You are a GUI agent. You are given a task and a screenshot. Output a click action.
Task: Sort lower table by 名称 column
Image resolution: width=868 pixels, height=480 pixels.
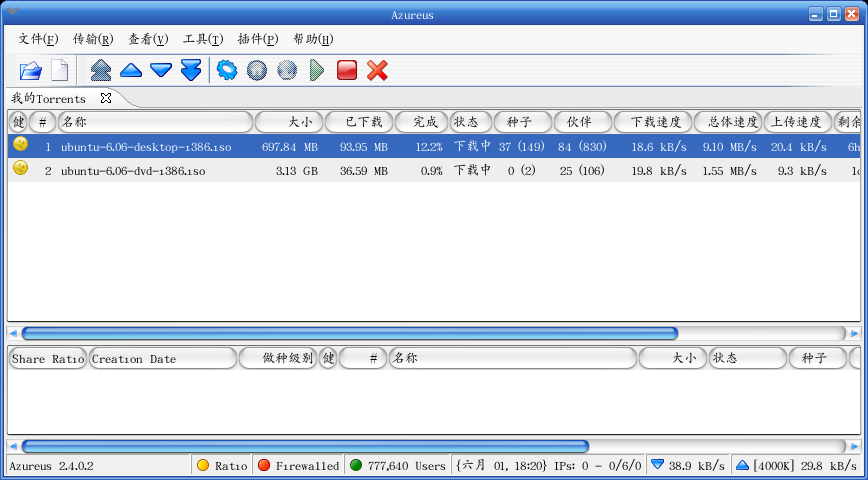click(x=513, y=359)
